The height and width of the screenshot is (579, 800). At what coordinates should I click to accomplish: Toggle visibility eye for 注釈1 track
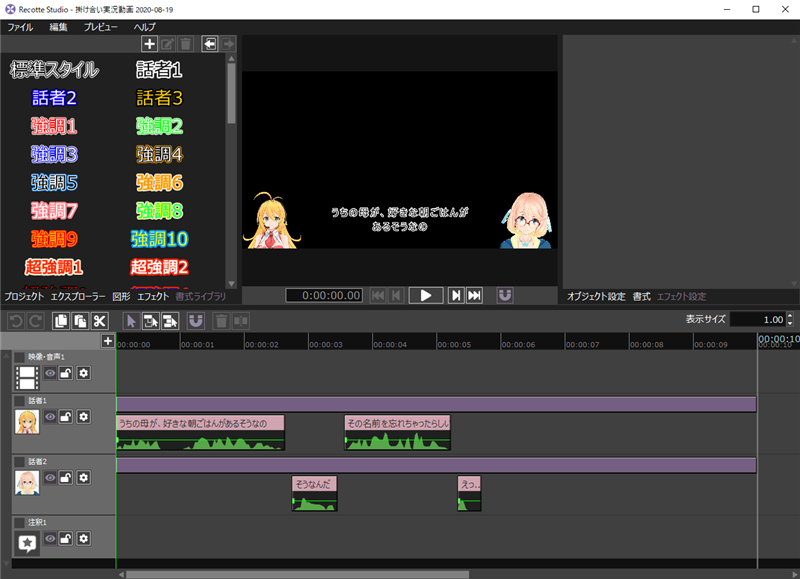click(x=50, y=538)
